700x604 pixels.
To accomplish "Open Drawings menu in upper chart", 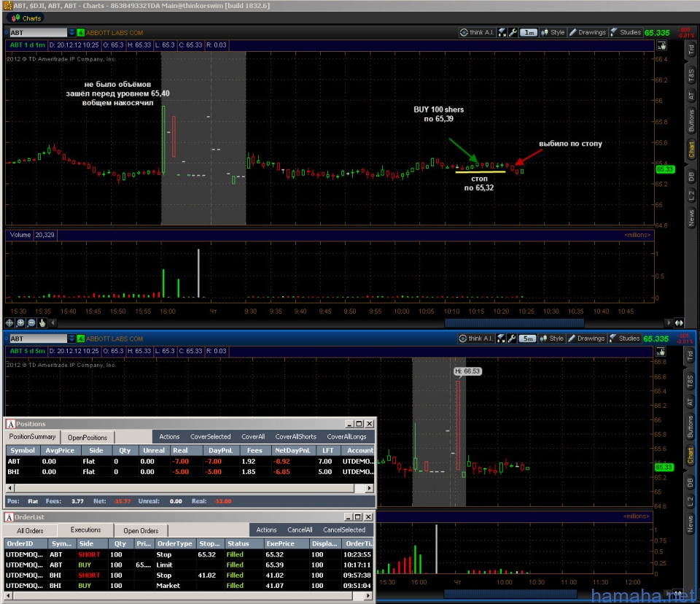I will [587, 32].
